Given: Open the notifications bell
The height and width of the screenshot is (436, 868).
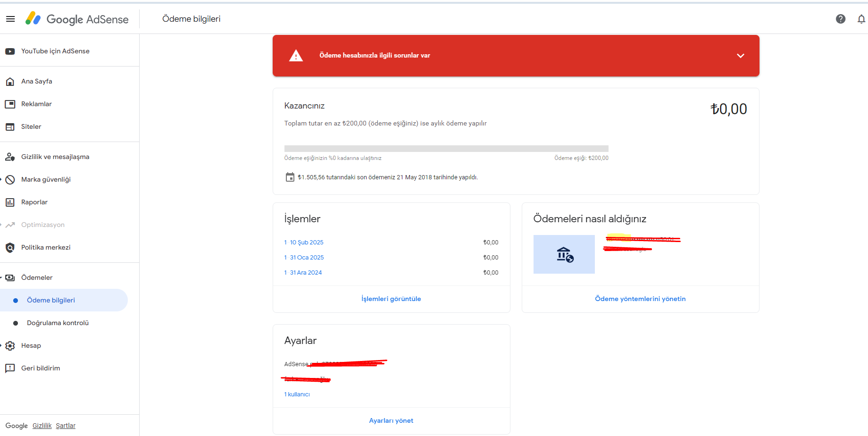Looking at the screenshot, I should (x=861, y=19).
